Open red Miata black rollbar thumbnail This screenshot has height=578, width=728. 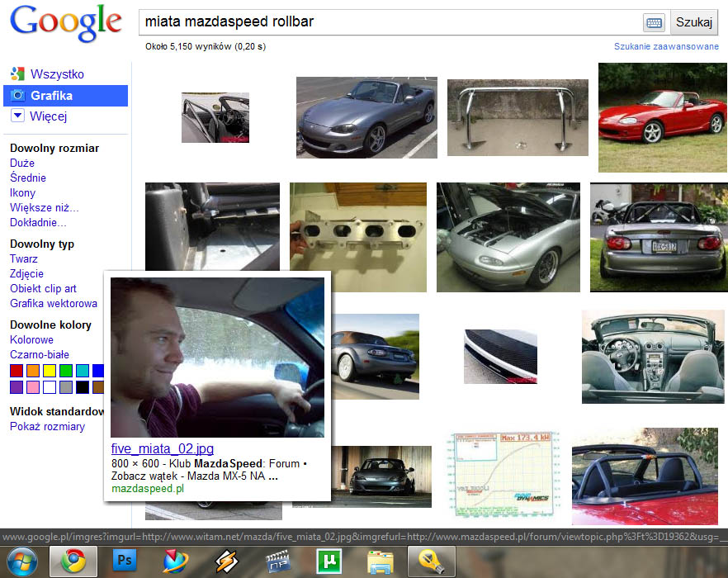[645, 476]
